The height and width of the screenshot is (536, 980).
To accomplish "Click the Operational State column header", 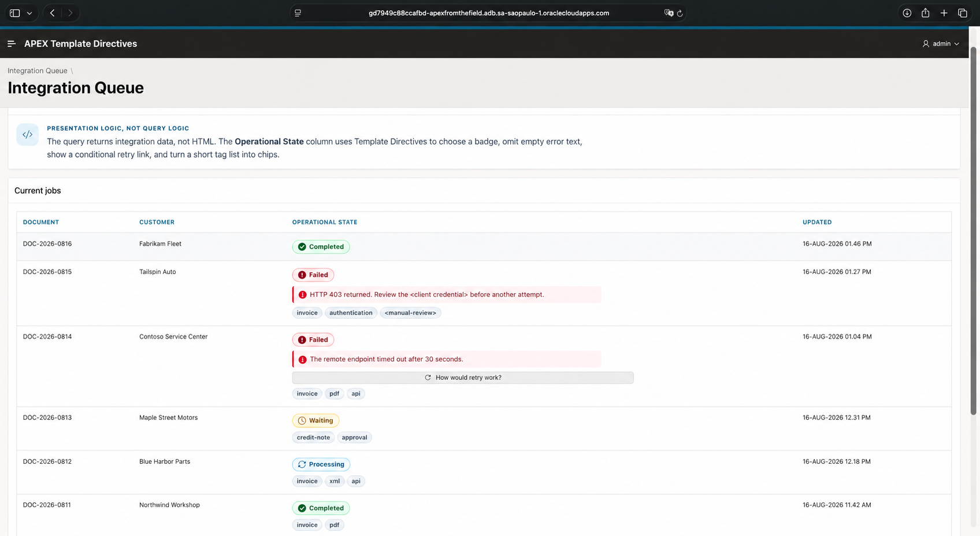I will [x=325, y=222].
